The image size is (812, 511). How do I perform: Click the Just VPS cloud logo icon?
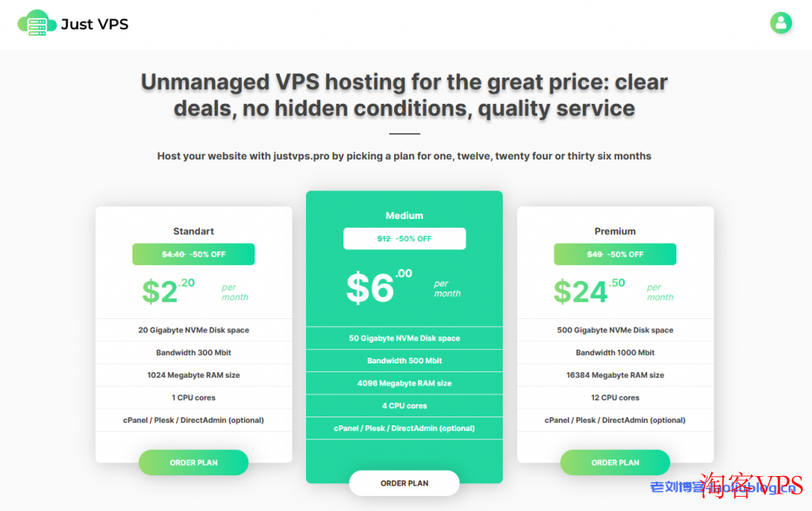[36, 23]
